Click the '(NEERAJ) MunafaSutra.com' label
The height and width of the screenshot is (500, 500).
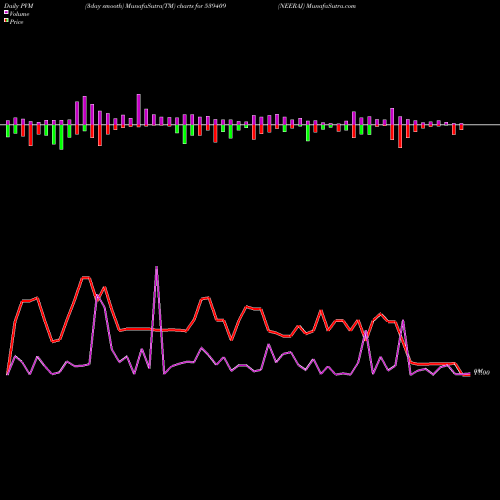click(317, 6)
